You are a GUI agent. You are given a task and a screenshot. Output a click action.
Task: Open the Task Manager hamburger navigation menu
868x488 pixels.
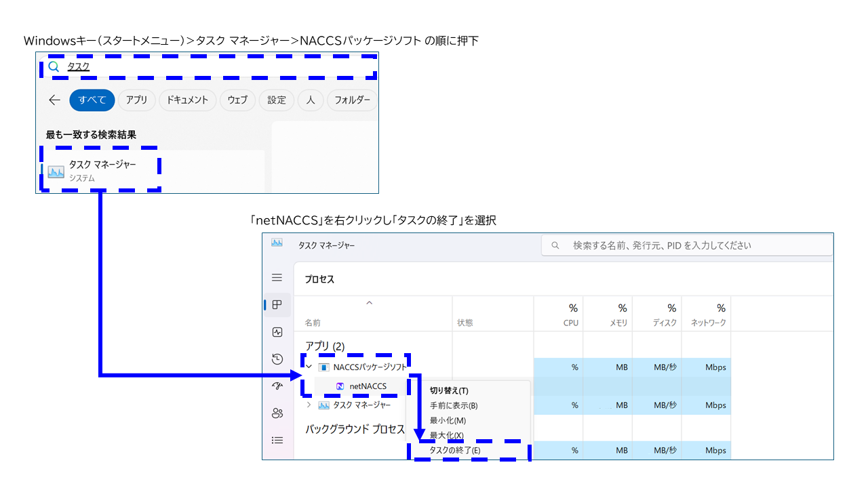tap(277, 278)
